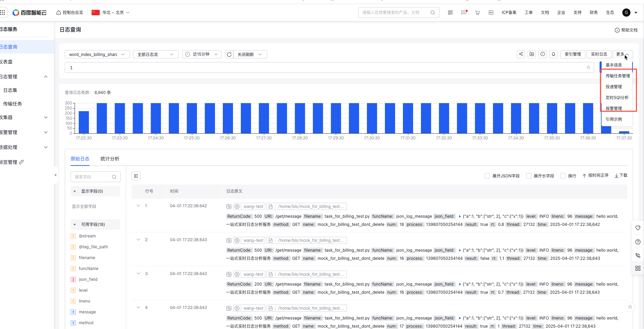Expand json_field value in log row 1
This screenshot has height=329, width=644.
pyautogui.click(x=460, y=216)
